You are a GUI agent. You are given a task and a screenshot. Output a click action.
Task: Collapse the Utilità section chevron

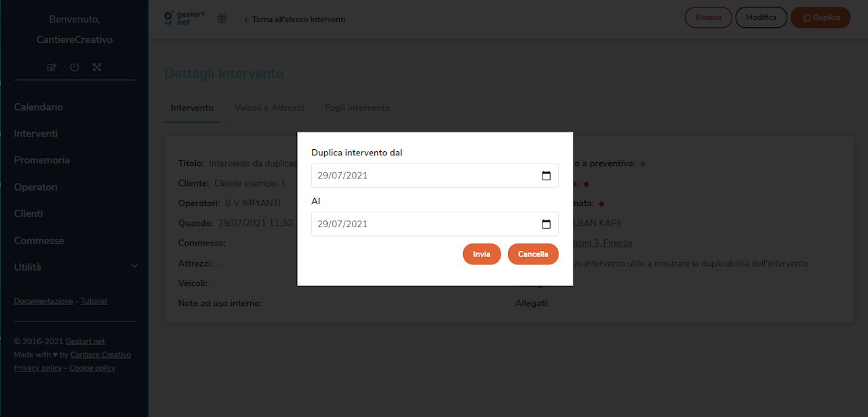[134, 266]
